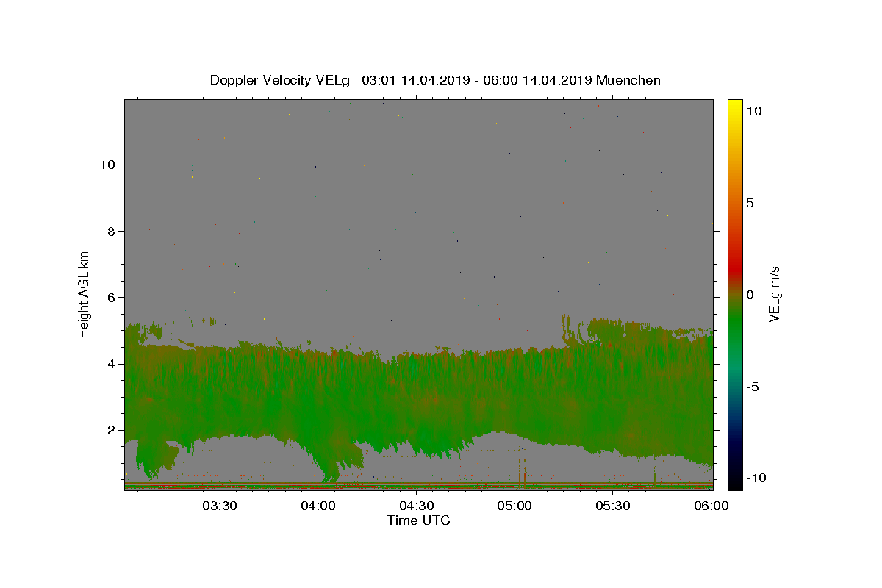
Task: Click the colorbar value 0
Action: [x=750, y=295]
